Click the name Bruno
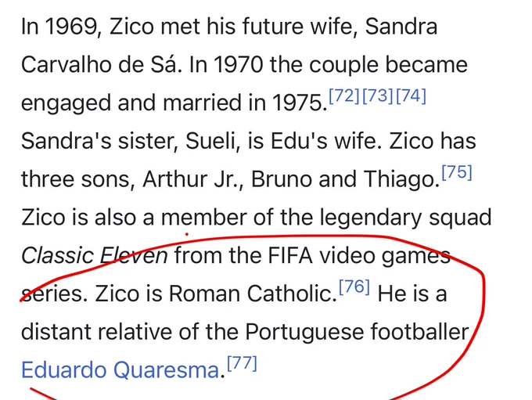Viewport: 532px width, 400px height. pos(282,179)
